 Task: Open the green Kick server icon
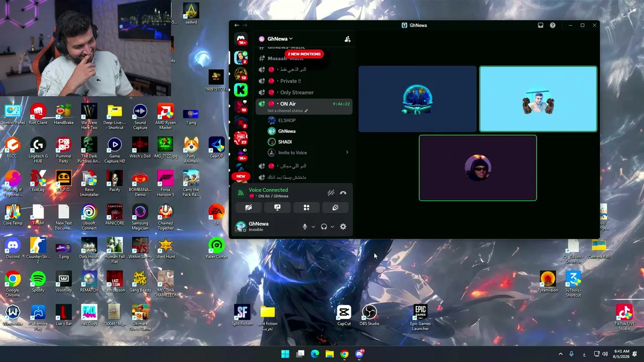[x=241, y=90]
